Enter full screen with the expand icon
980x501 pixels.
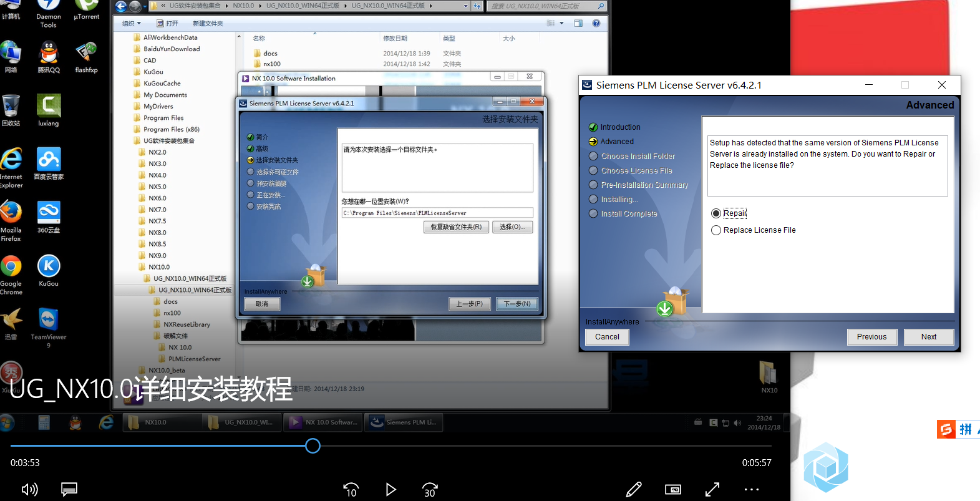[712, 490]
